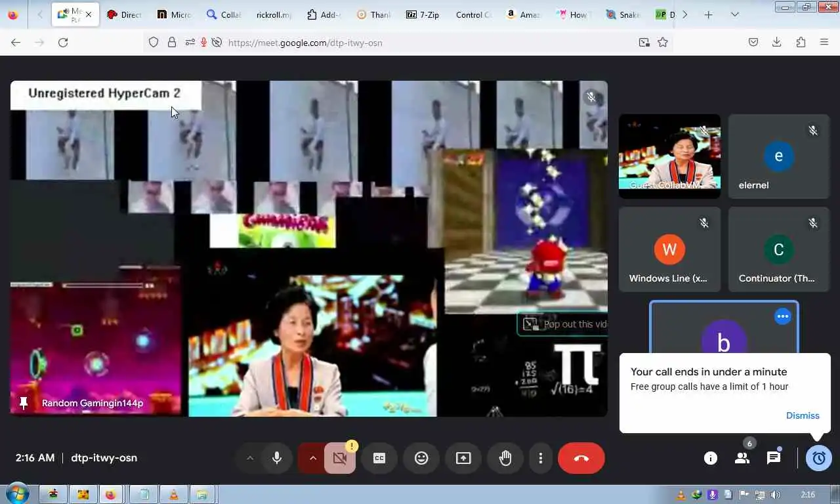Click the muted mic icon on elernel tile

813,131
